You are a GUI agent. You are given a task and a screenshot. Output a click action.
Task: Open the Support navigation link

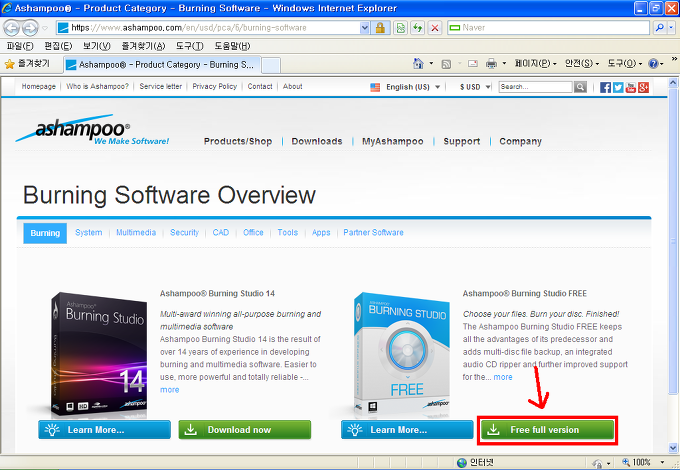(461, 141)
